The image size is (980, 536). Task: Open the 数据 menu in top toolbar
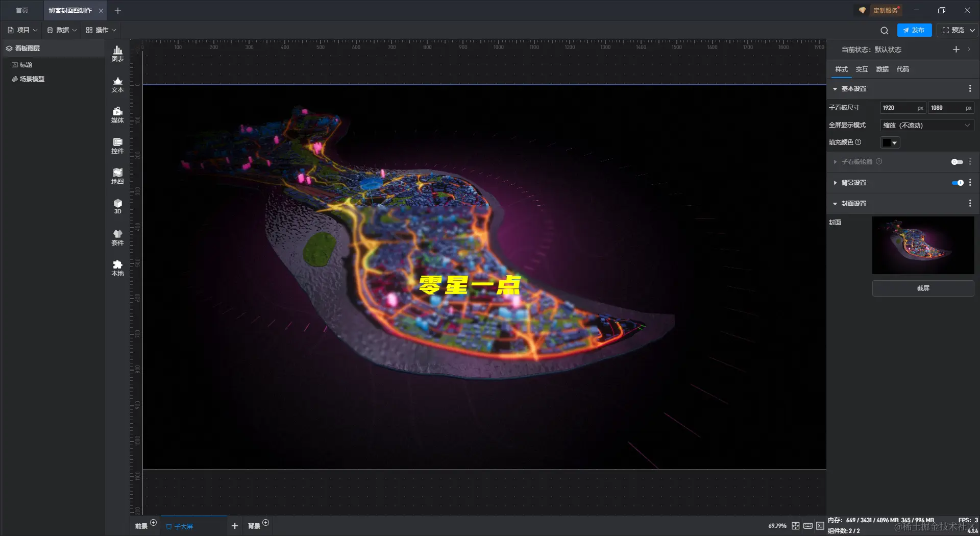[62, 30]
